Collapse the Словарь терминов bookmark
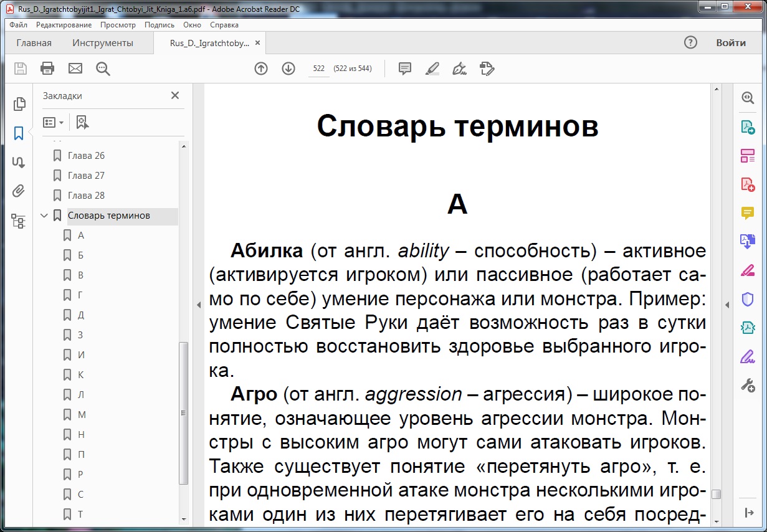767x532 pixels. tap(44, 216)
